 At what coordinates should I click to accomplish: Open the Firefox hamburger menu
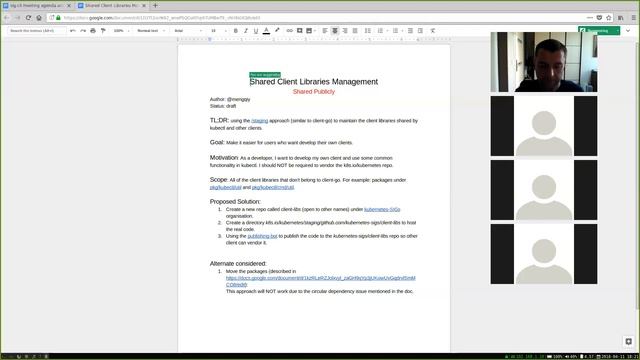click(633, 18)
